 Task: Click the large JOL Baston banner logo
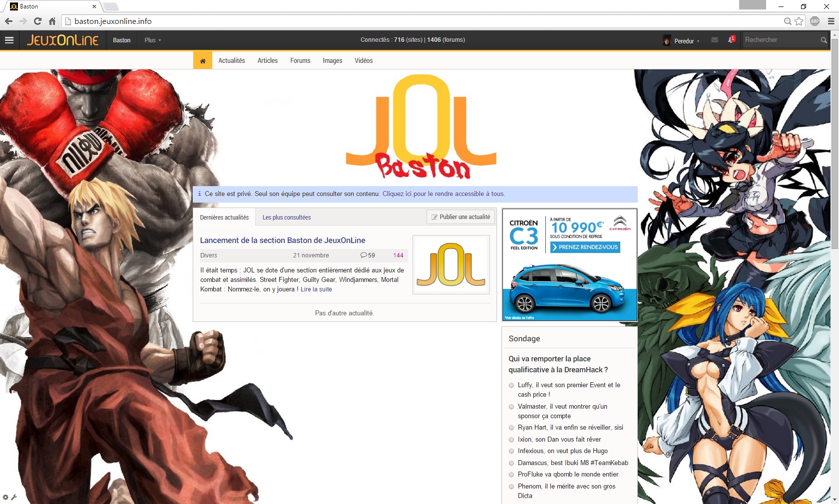[421, 127]
